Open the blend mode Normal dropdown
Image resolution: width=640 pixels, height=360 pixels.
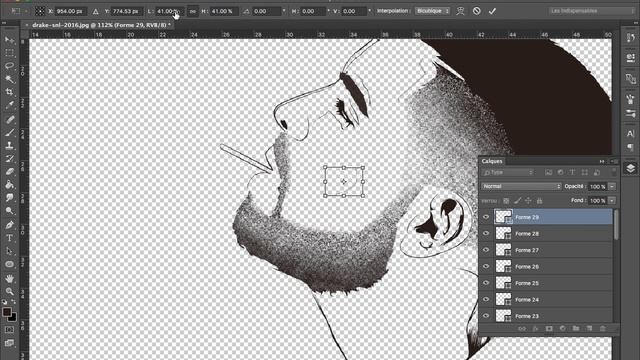pyautogui.click(x=521, y=187)
